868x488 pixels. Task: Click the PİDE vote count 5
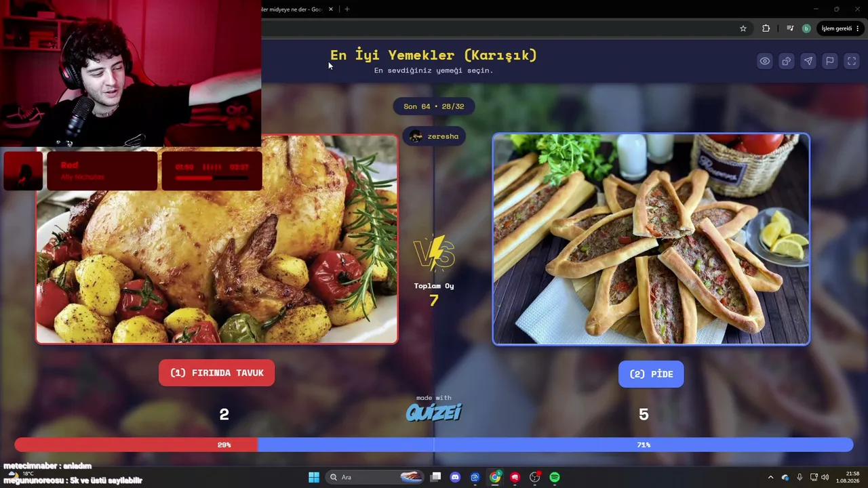pyautogui.click(x=644, y=415)
